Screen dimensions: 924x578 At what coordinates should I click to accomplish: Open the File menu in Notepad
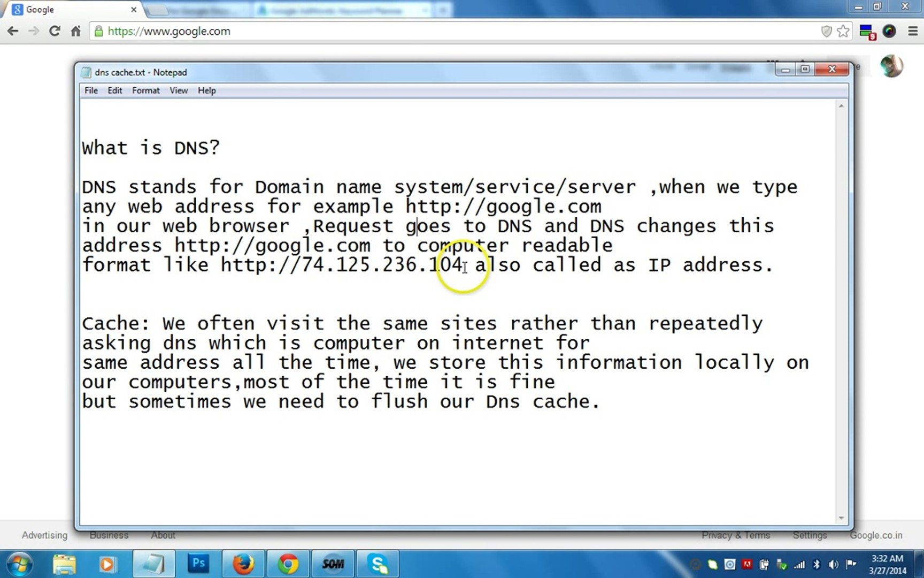(91, 90)
